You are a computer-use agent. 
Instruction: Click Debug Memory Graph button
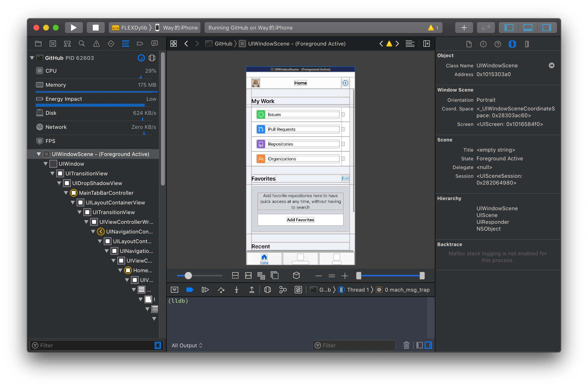pos(283,290)
